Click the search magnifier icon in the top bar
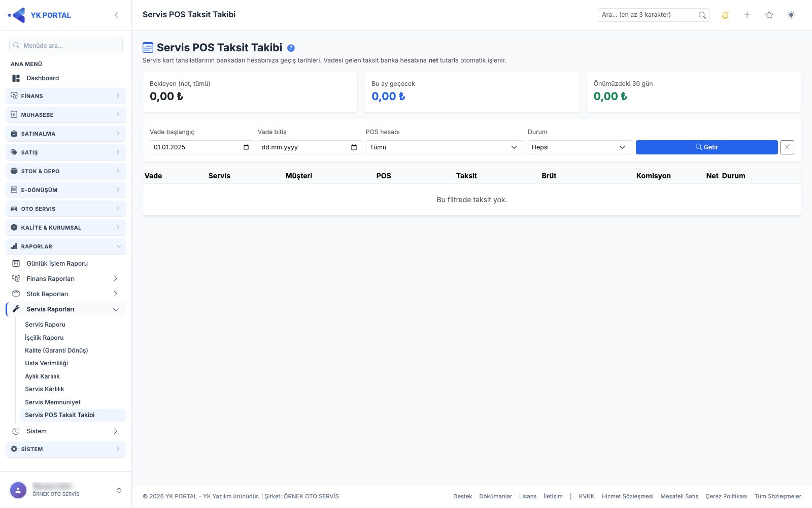The width and height of the screenshot is (812, 508). [702, 15]
